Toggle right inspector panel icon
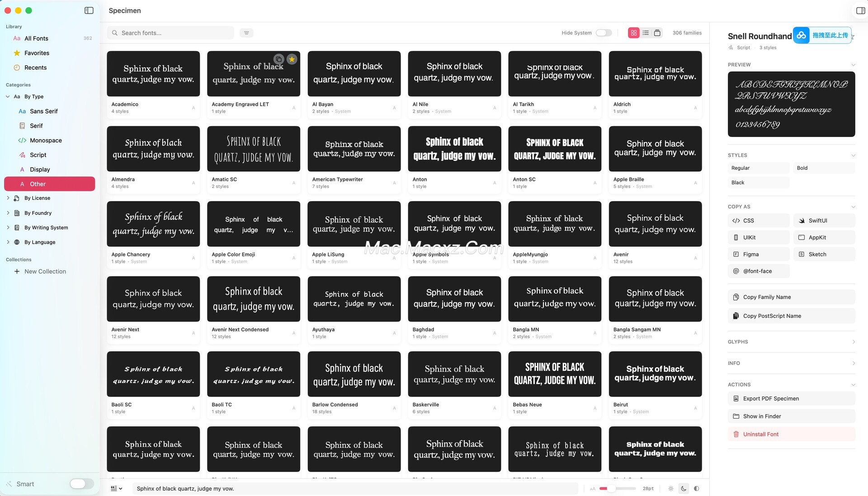This screenshot has width=868, height=496. (860, 10)
